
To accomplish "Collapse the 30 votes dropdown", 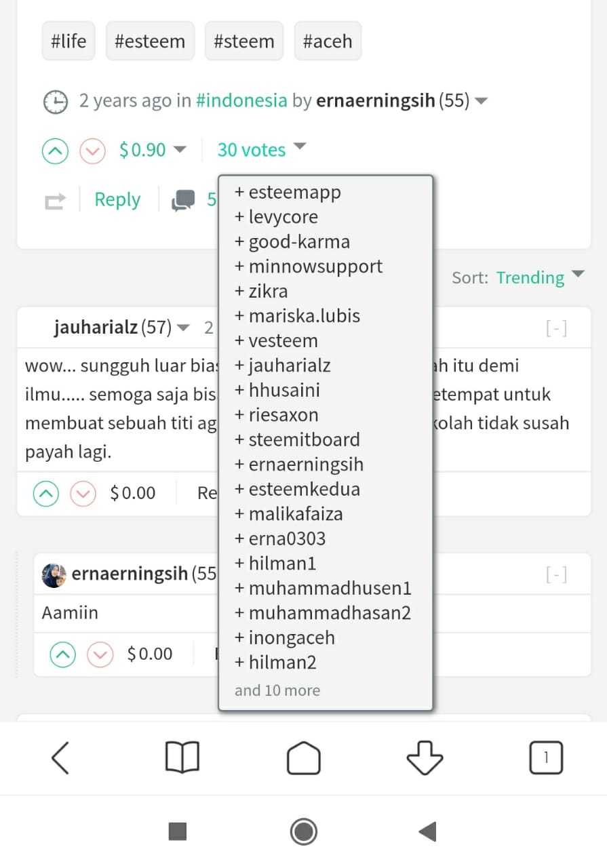I will tap(261, 150).
